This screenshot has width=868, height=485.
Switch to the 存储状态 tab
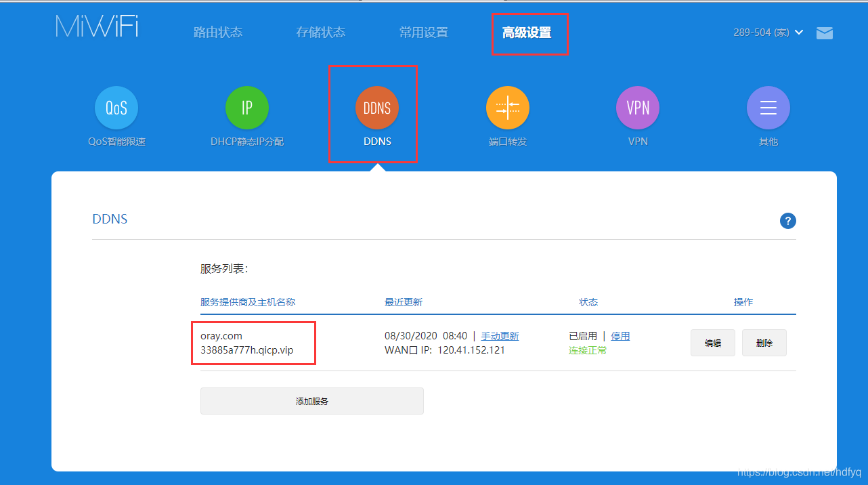pyautogui.click(x=321, y=33)
